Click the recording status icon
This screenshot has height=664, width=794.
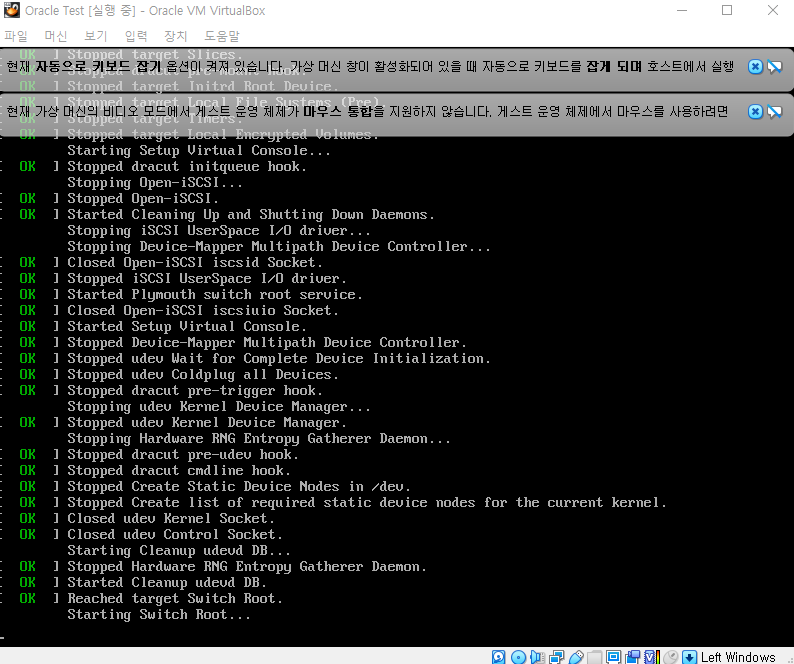pos(632,657)
